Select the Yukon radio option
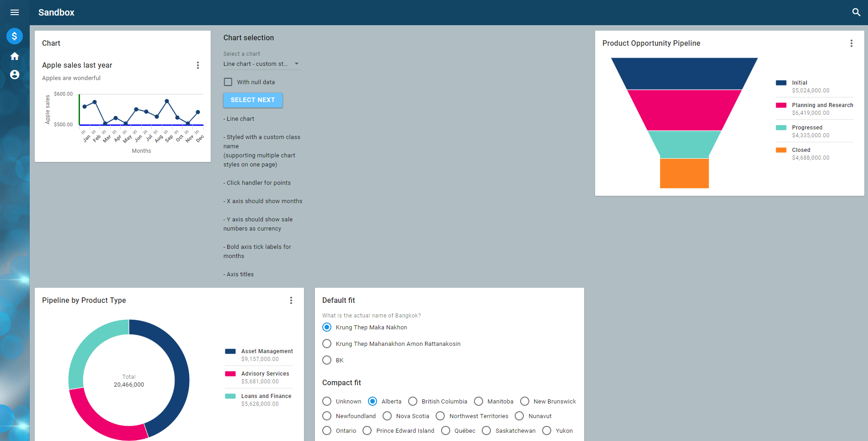This screenshot has height=441, width=868. click(547, 431)
